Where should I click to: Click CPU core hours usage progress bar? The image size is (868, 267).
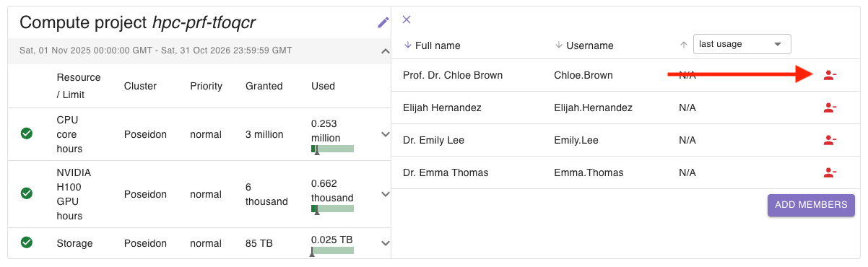tap(332, 149)
